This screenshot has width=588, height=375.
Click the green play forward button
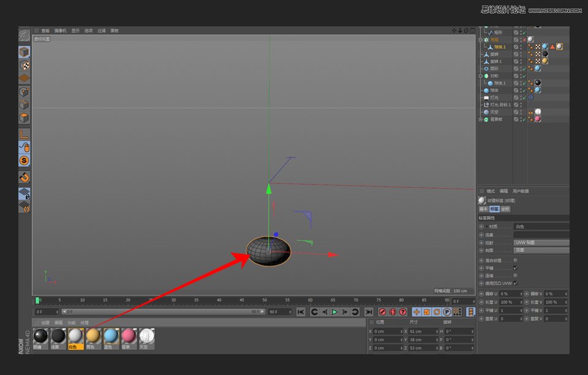point(334,312)
